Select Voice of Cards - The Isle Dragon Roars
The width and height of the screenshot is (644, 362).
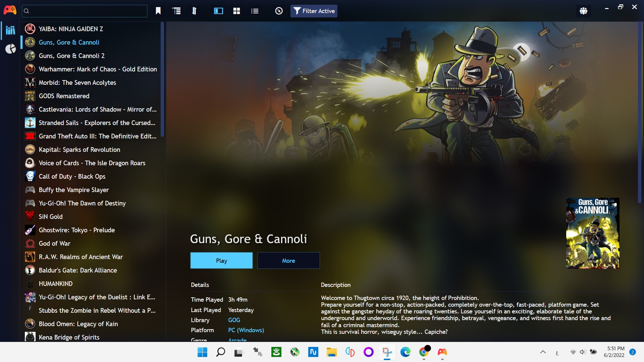click(91, 163)
